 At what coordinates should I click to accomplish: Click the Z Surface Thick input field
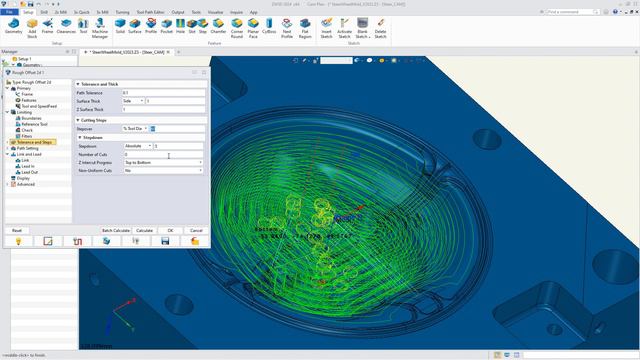click(x=163, y=109)
